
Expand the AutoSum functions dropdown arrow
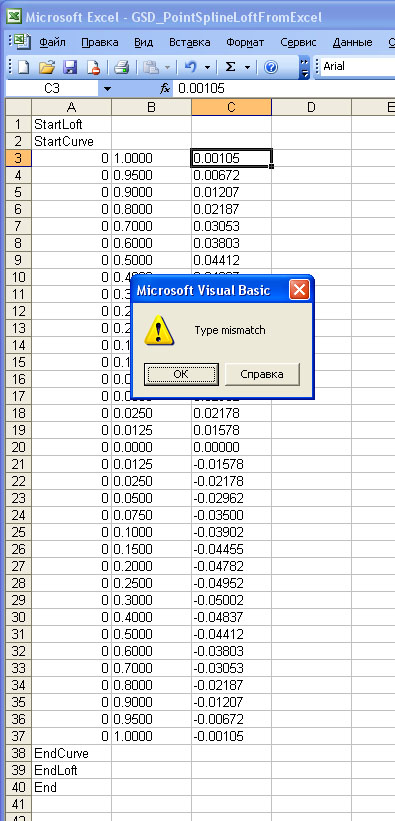[247, 67]
